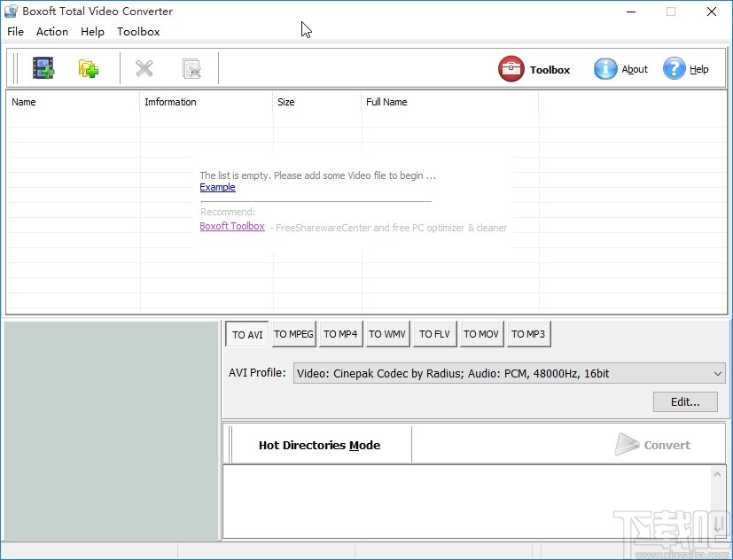Open the Action menu
733x560 pixels.
51,31
